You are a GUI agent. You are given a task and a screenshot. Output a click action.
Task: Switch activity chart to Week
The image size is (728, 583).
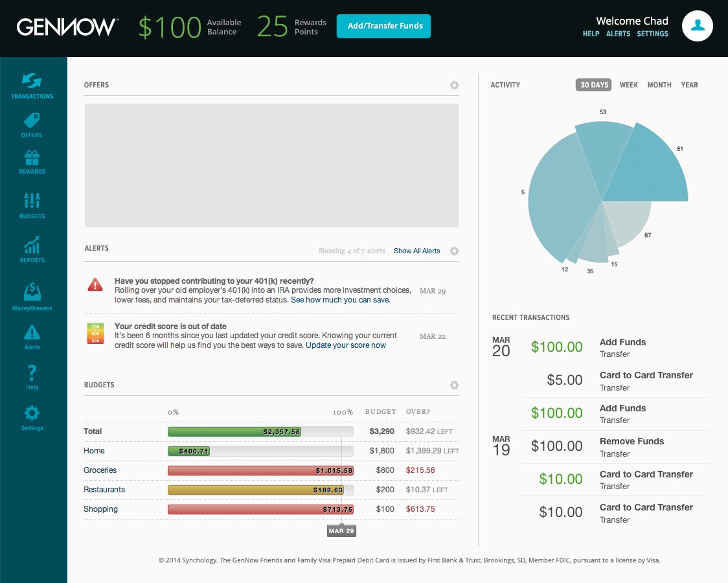tap(628, 85)
